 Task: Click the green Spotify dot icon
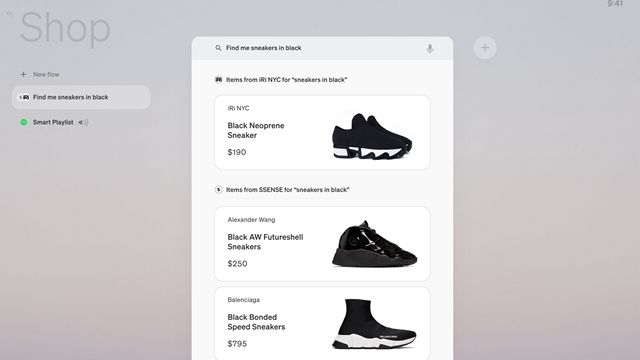pyautogui.click(x=24, y=122)
